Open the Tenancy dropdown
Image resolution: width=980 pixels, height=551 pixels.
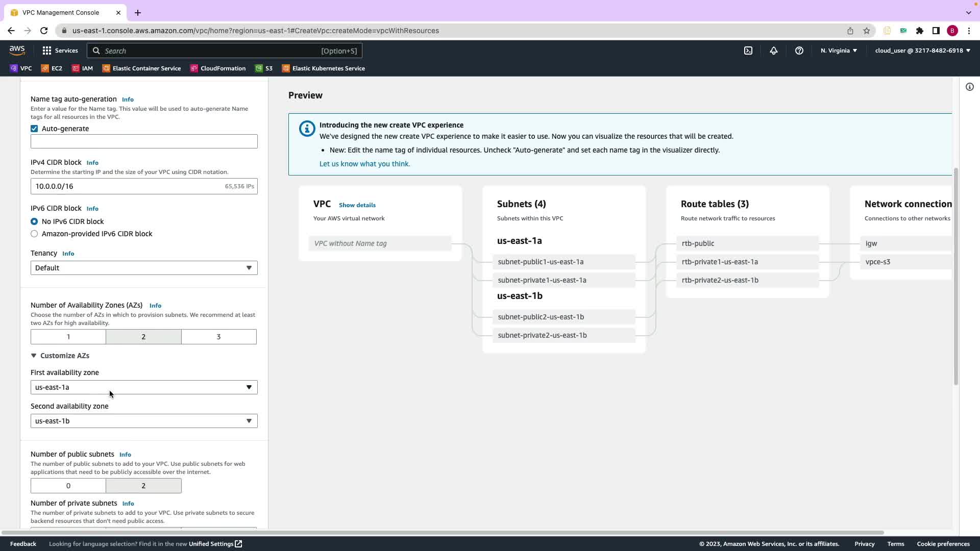pos(143,268)
